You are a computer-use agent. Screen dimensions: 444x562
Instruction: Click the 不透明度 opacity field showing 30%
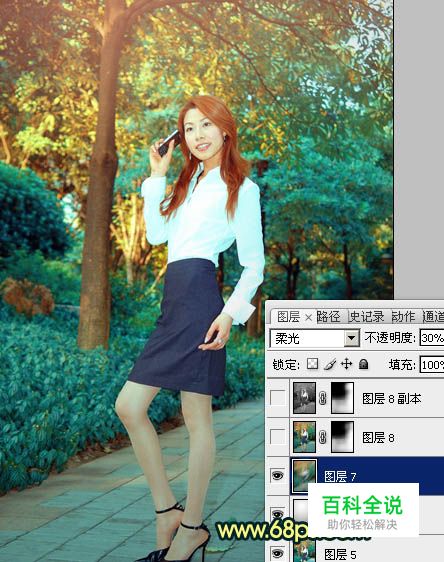432,338
